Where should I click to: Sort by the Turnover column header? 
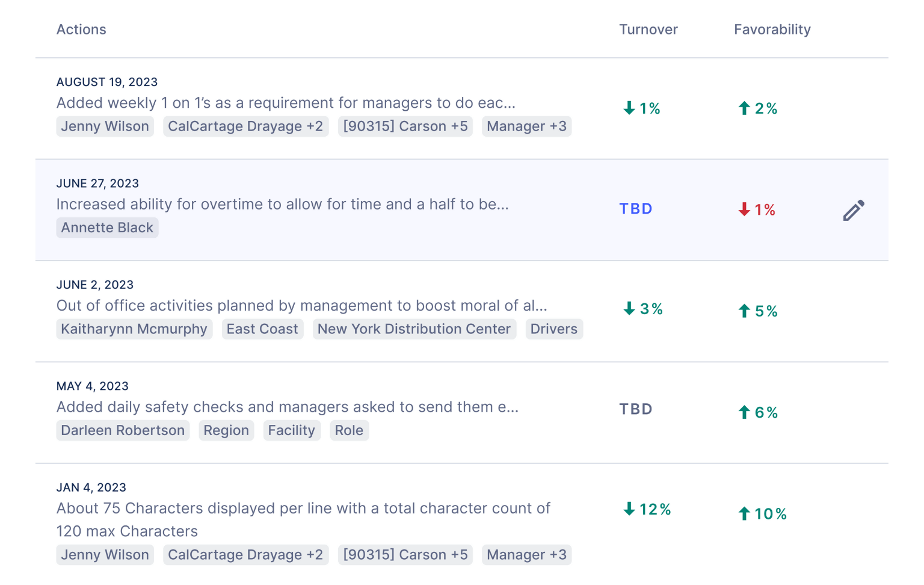[648, 29]
